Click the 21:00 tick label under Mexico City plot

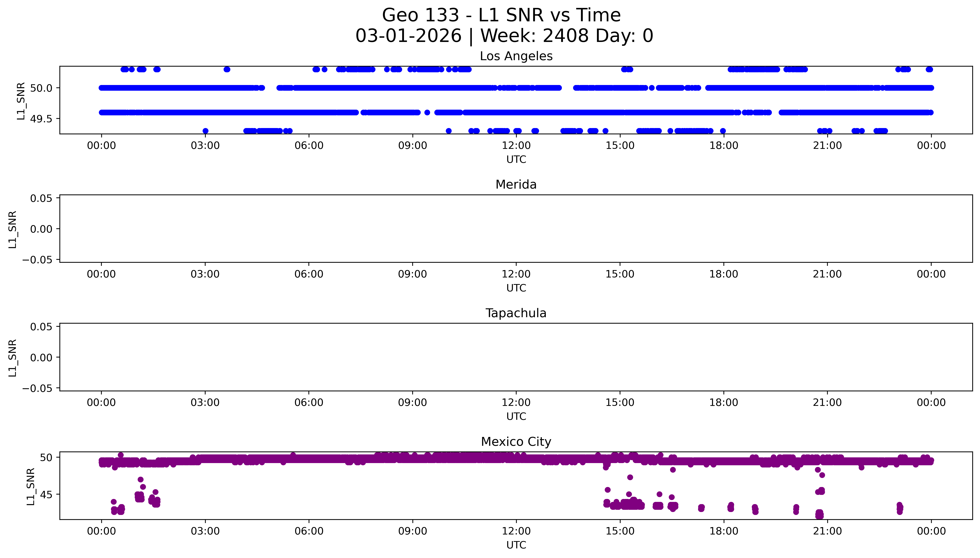click(x=827, y=531)
